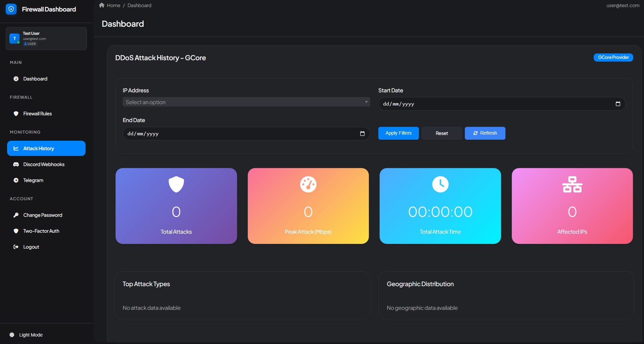Viewport: 644px width, 344px height.
Task: Open Two-Factor Auth page
Action: (x=46, y=231)
